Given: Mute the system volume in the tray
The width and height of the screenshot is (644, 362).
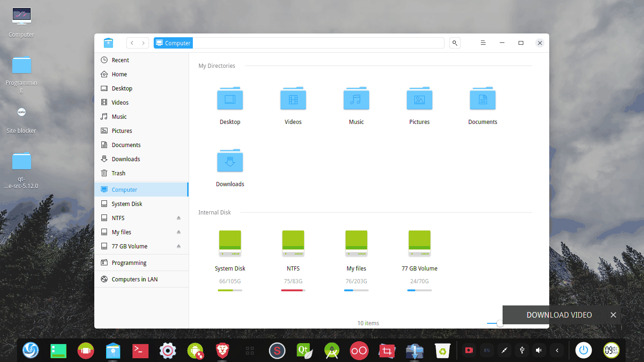Looking at the screenshot, I should 538,350.
